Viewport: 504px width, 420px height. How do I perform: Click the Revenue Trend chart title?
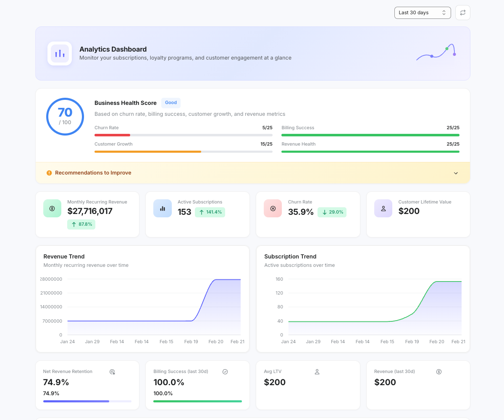pyautogui.click(x=64, y=256)
